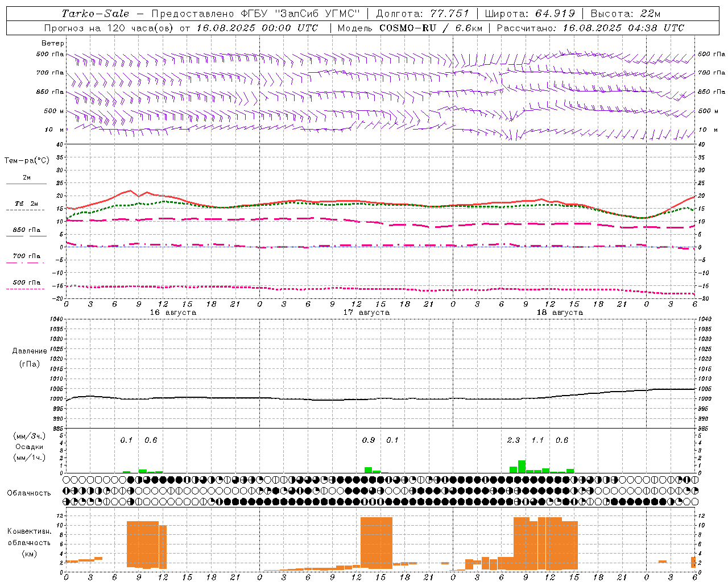The width and height of the screenshot is (728, 582).
Task: Click the 'Ветер' wind panel label
Action: pyautogui.click(x=52, y=43)
